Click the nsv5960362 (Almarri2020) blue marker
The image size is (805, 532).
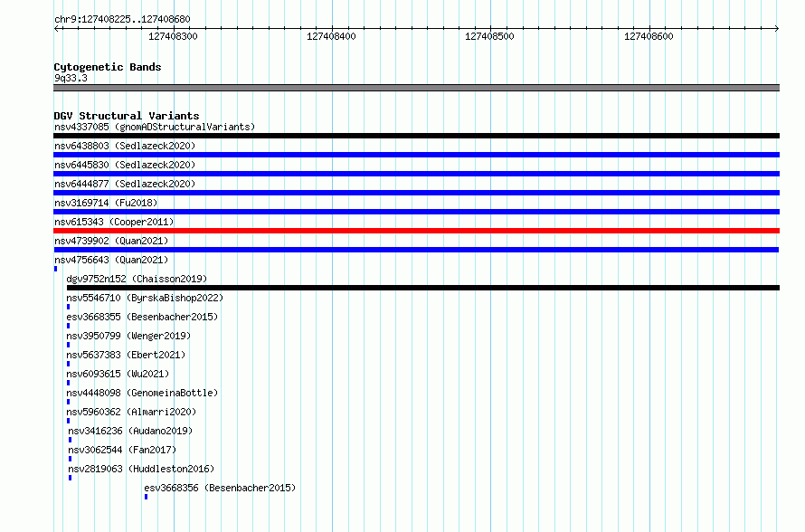tap(68, 421)
